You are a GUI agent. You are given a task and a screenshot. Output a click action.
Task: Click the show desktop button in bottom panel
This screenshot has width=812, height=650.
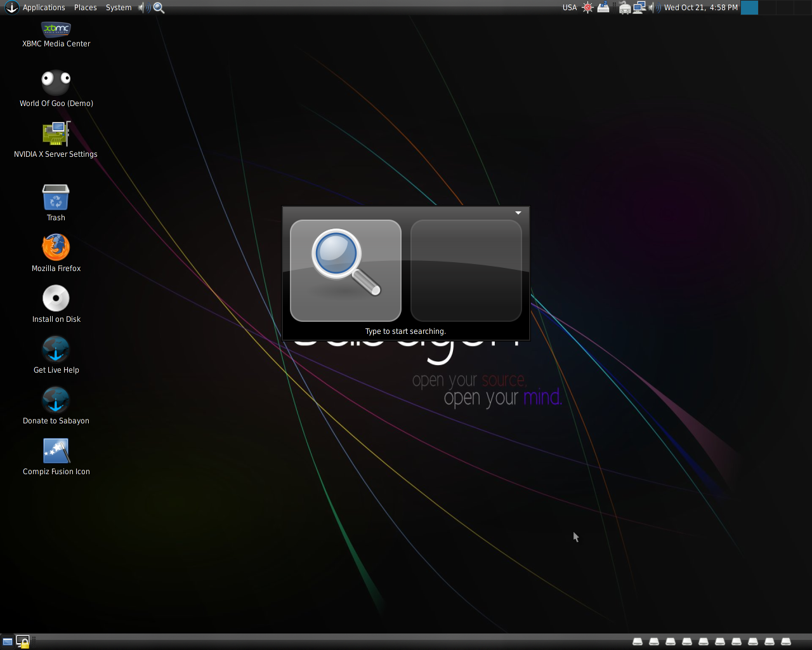8,642
